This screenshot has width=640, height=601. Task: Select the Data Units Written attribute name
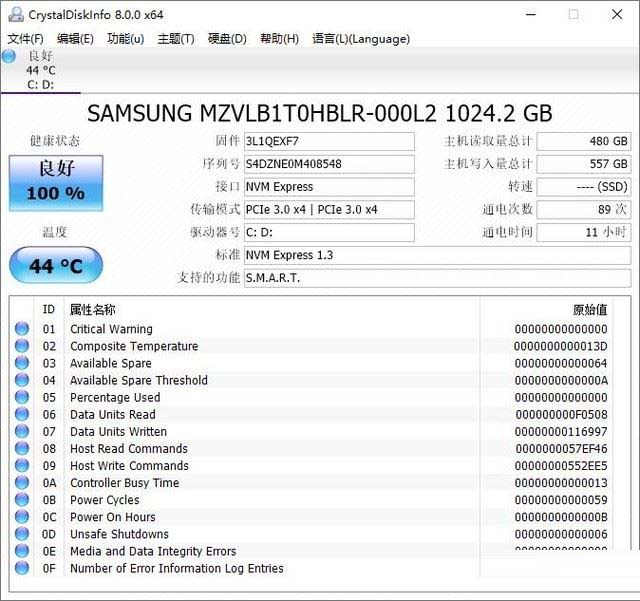pyautogui.click(x=118, y=432)
